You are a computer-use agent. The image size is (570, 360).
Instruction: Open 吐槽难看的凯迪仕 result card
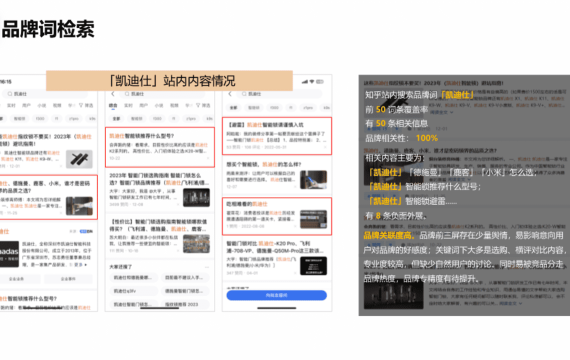click(x=277, y=216)
